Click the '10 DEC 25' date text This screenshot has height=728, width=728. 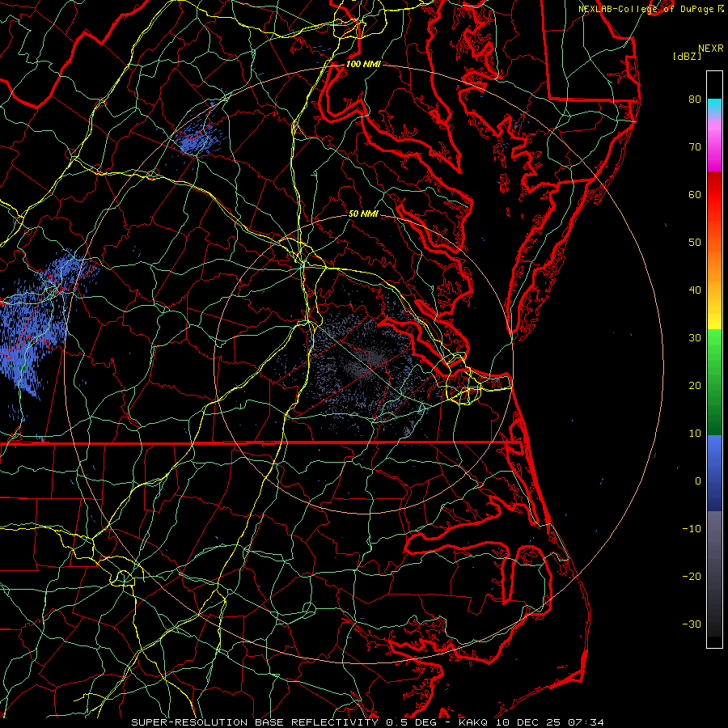coord(527,722)
